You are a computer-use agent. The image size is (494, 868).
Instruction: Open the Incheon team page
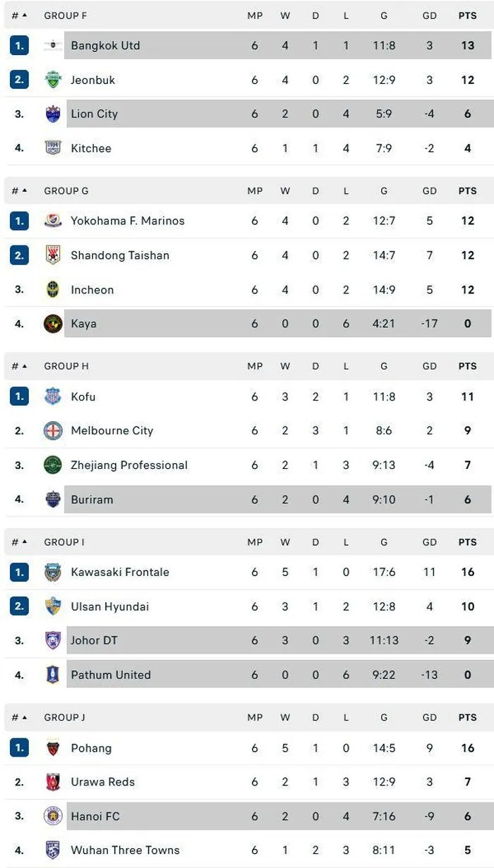click(x=92, y=290)
